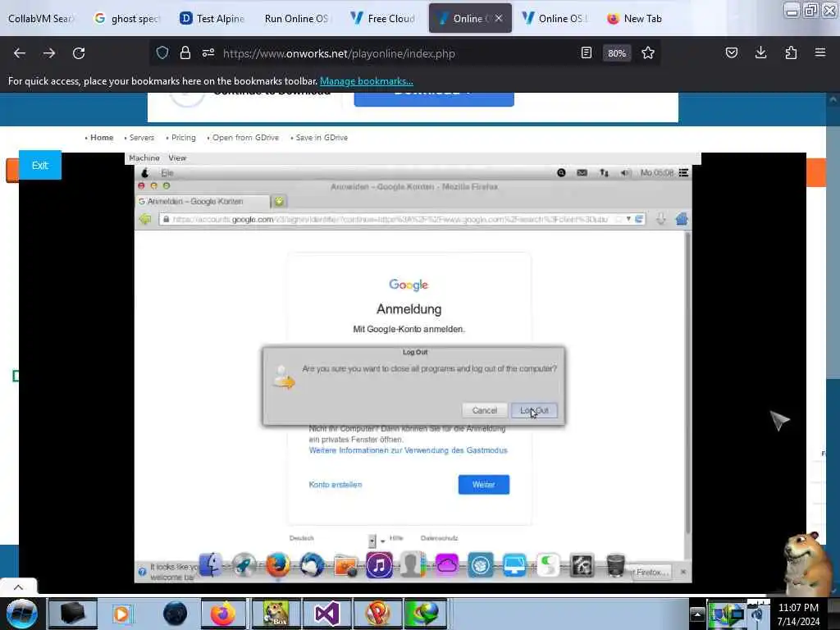Screen dimensions: 840x630
Task: Show hidden Windows tray icons arrow
Action: tap(697, 614)
